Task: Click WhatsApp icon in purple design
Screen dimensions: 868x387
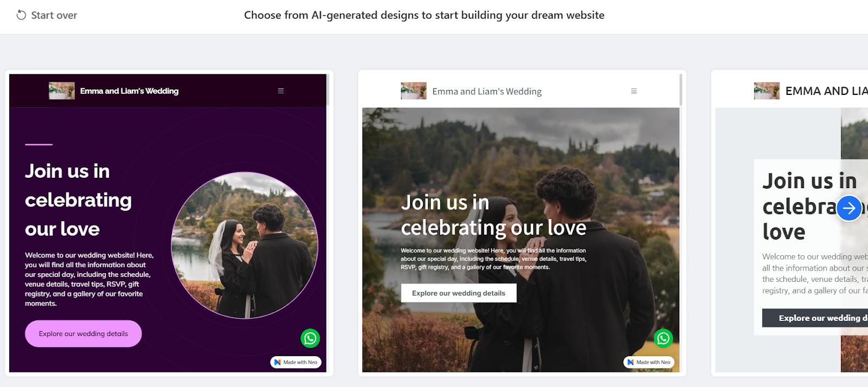Action: [310, 339]
